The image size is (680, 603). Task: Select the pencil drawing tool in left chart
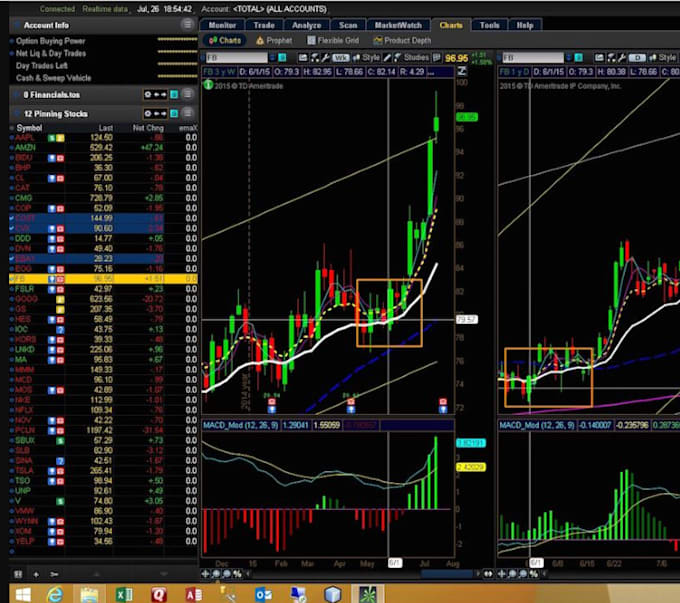pyautogui.click(x=387, y=57)
